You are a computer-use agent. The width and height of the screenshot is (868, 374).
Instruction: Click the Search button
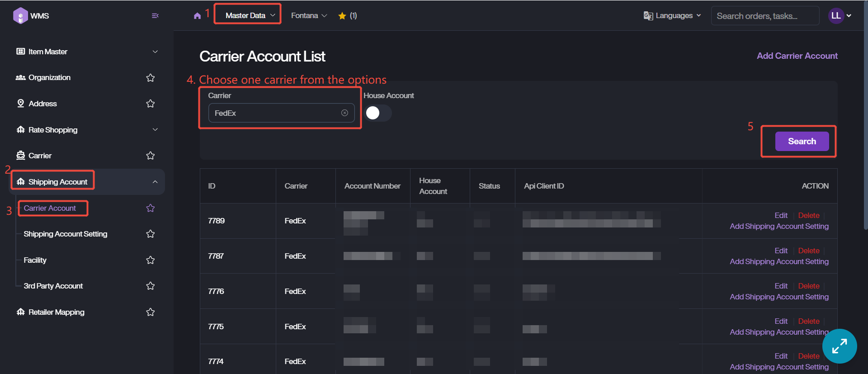(802, 141)
